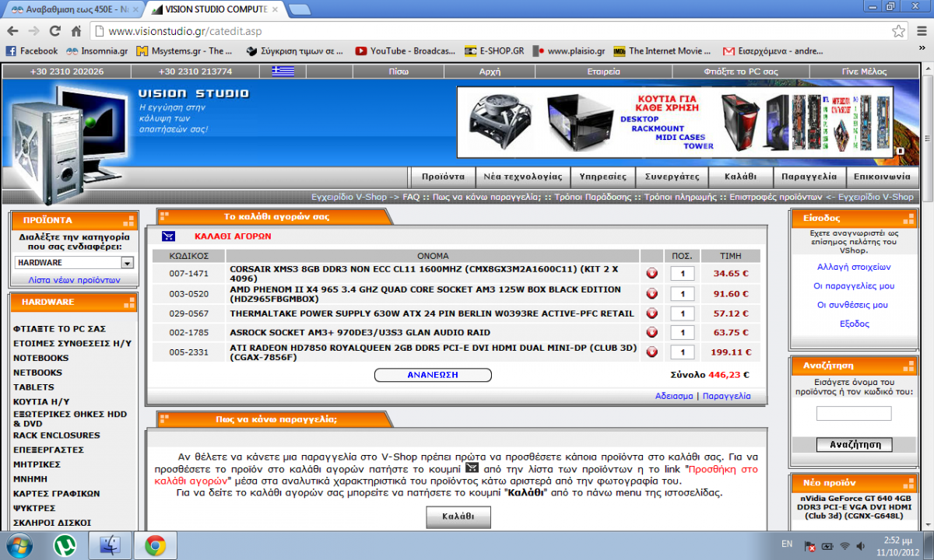The height and width of the screenshot is (560, 934).
Task: Click the computer cases banner ad
Action: (x=675, y=121)
